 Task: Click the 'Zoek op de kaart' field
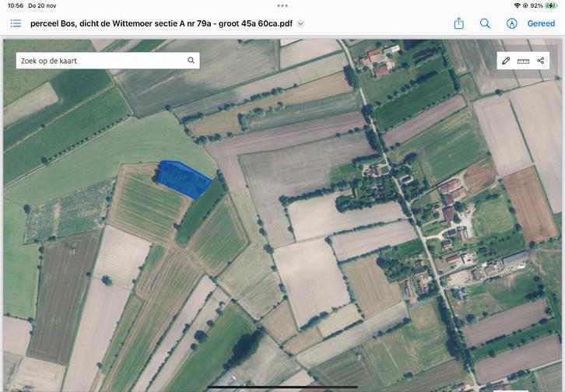[x=107, y=61]
